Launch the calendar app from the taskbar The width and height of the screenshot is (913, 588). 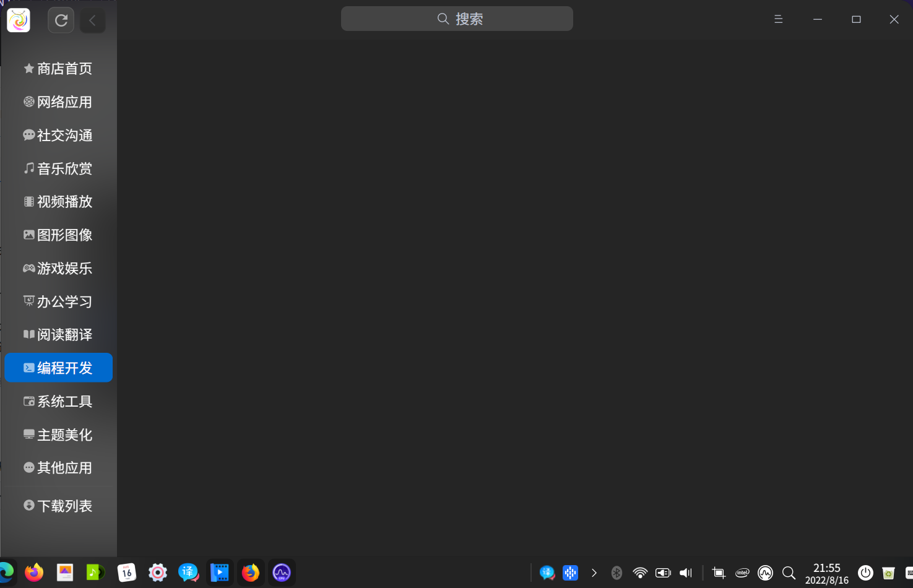[x=126, y=573]
